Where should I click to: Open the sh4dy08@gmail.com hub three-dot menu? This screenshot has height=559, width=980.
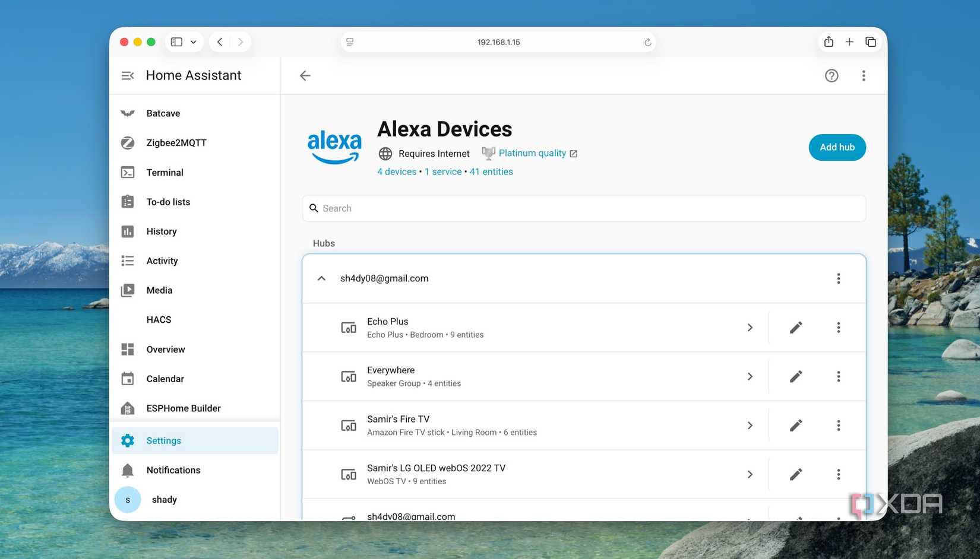pyautogui.click(x=839, y=278)
